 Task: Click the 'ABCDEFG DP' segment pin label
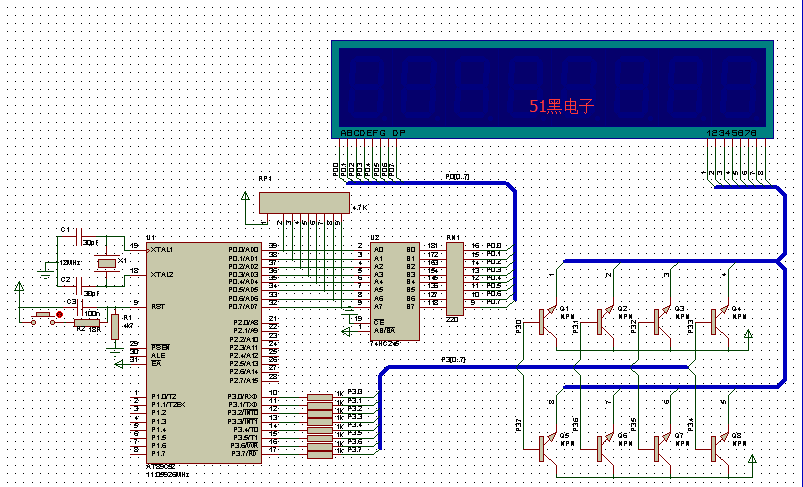click(373, 133)
